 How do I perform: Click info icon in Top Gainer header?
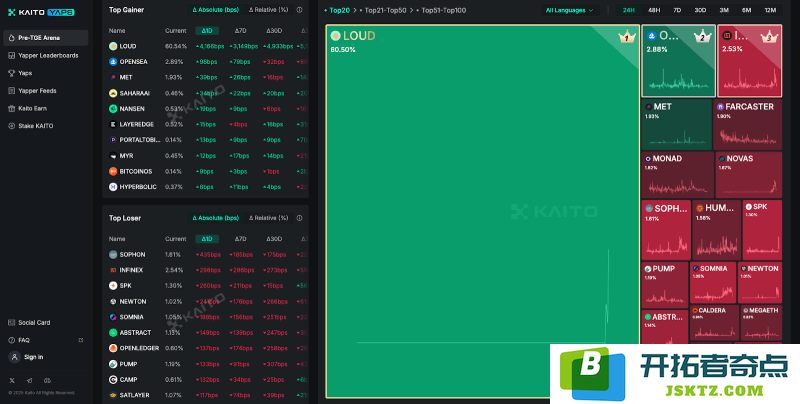[x=299, y=10]
